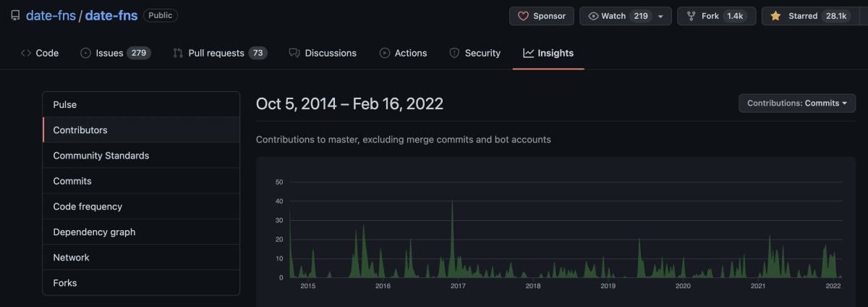Click the 1.4k fork count

pyautogui.click(x=734, y=16)
